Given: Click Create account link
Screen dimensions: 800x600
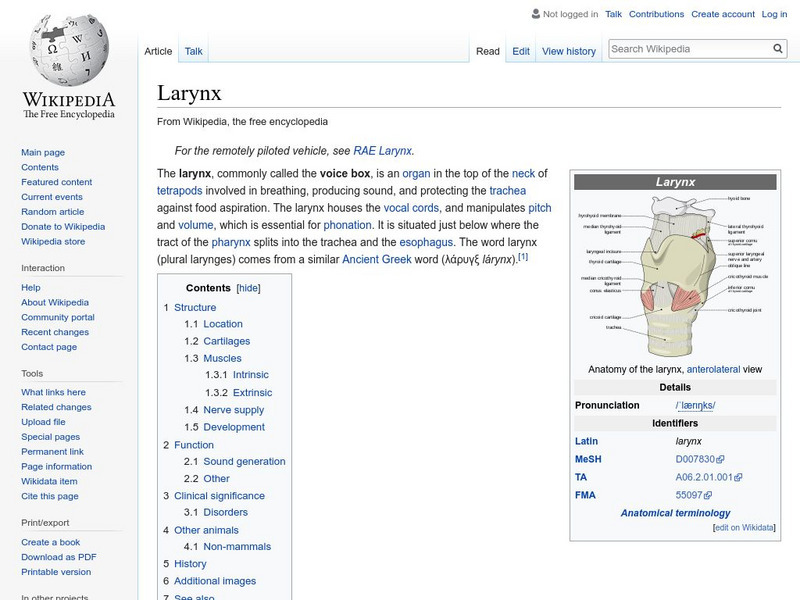Looking at the screenshot, I should coord(722,14).
